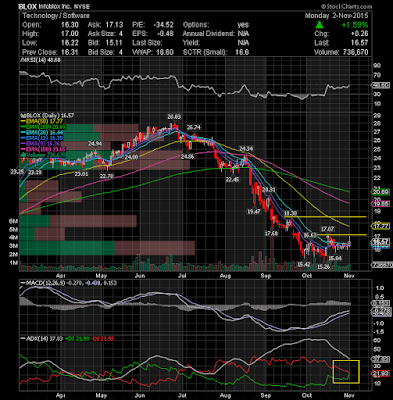This screenshot has width=393, height=400.
Task: Click the Monday 2-Nov-2015 date
Action: click(337, 16)
